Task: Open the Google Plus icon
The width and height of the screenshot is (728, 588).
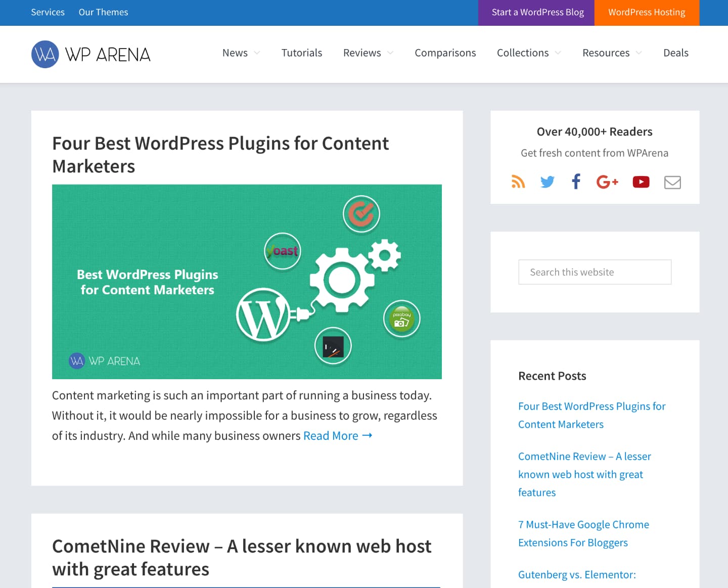Action: pyautogui.click(x=607, y=182)
